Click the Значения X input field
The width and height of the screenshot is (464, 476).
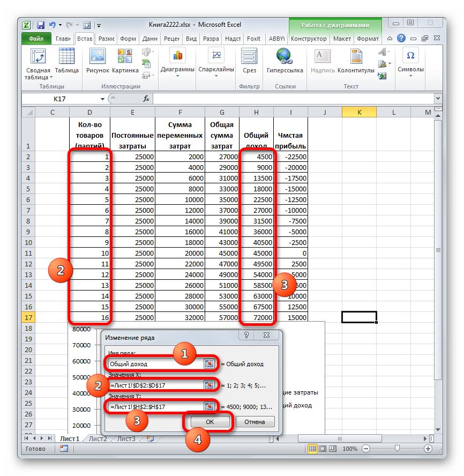tap(156, 385)
